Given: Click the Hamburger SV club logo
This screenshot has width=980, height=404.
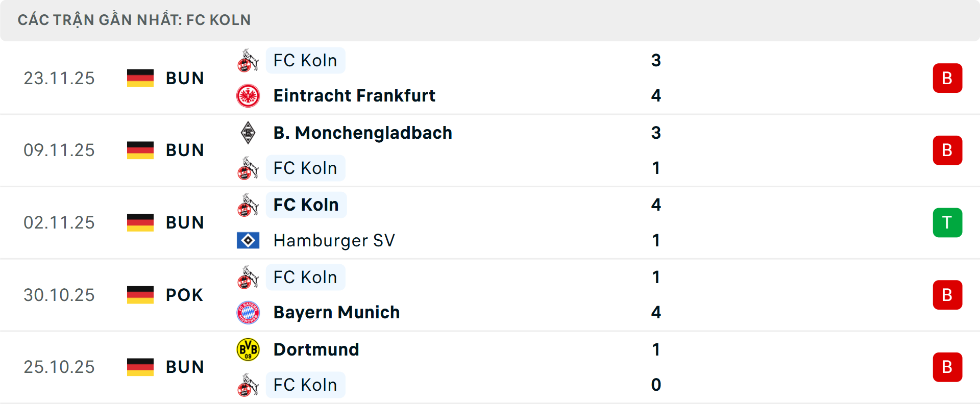Looking at the screenshot, I should pyautogui.click(x=248, y=240).
